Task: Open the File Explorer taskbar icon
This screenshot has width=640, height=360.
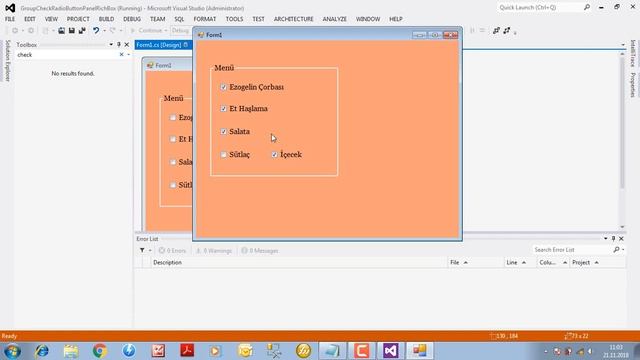Action: (71, 351)
